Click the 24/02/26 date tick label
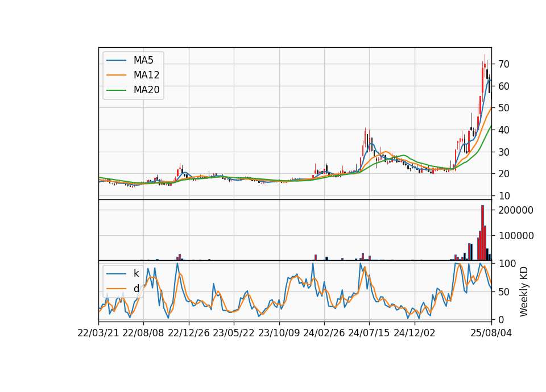 click(324, 333)
